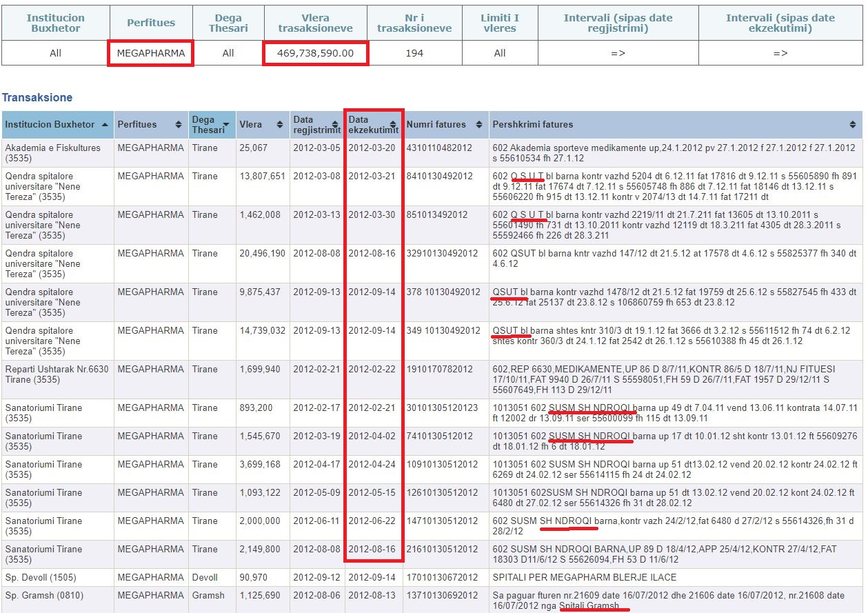Image resolution: width=868 pixels, height=613 pixels.
Task: Sort by Numri fatures using its arrows
Action: pos(479,125)
